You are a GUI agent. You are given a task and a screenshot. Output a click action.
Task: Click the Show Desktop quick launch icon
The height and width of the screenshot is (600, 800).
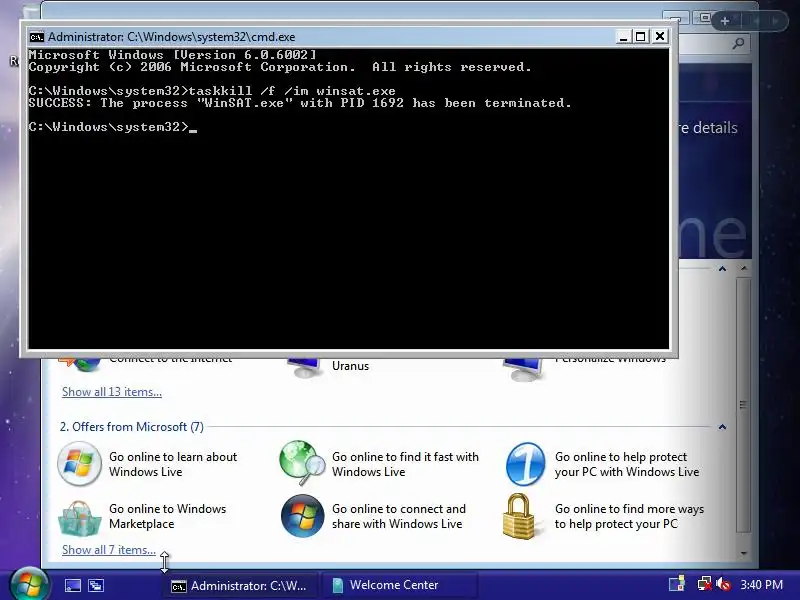72,585
